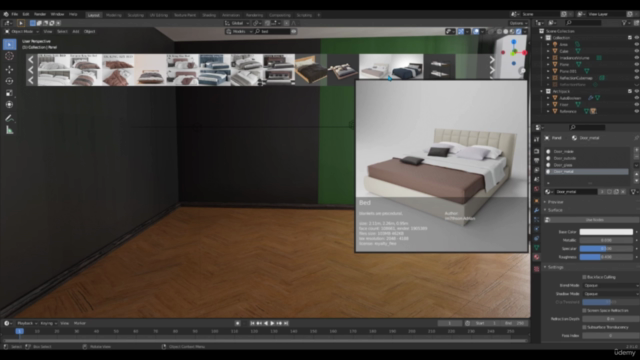Open the Object properties tab icon
Image resolution: width=640 pixels, height=360 pixels.
536,200
